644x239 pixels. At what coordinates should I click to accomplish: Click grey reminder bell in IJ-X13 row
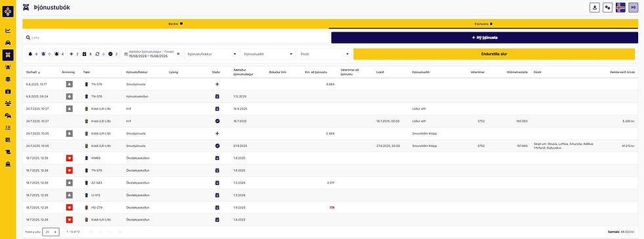pyautogui.click(x=70, y=195)
